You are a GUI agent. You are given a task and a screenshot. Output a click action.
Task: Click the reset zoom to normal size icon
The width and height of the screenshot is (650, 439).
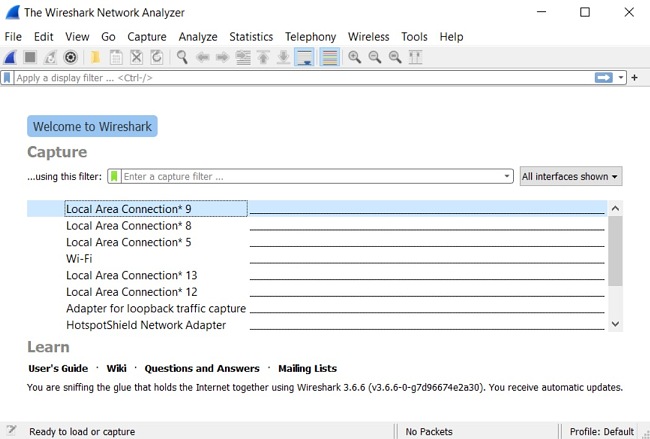tap(395, 57)
